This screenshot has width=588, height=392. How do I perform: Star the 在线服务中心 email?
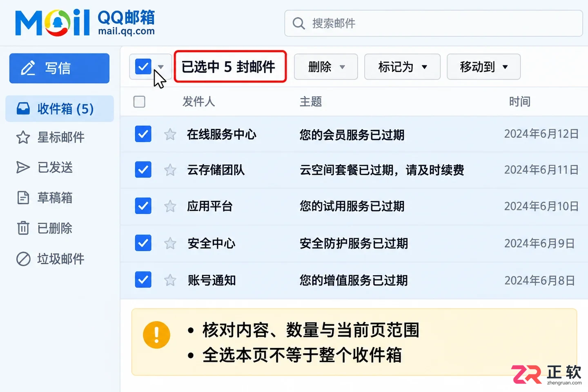[170, 134]
